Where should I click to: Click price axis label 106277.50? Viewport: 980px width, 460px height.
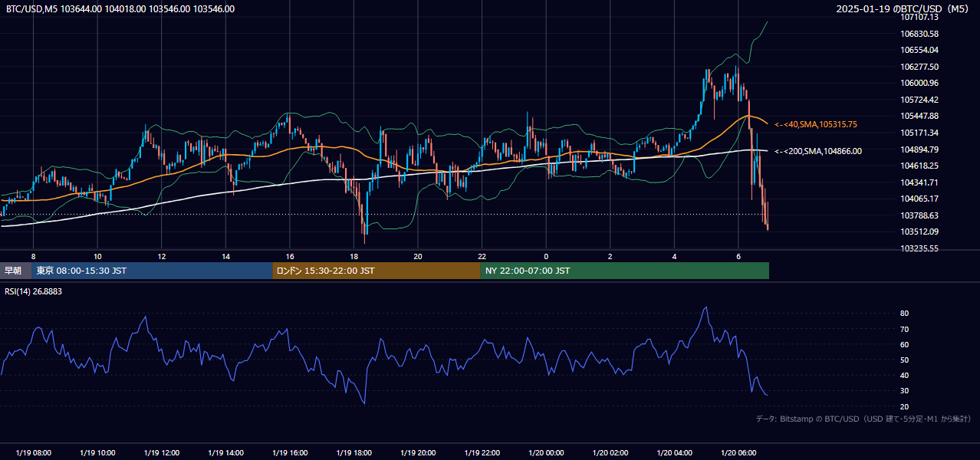[x=919, y=67]
